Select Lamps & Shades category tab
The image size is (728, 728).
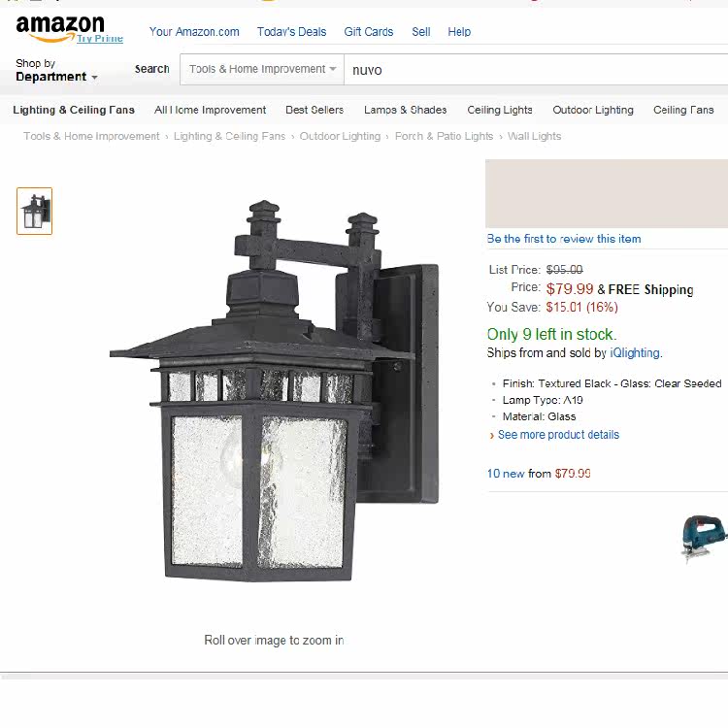pyautogui.click(x=406, y=110)
